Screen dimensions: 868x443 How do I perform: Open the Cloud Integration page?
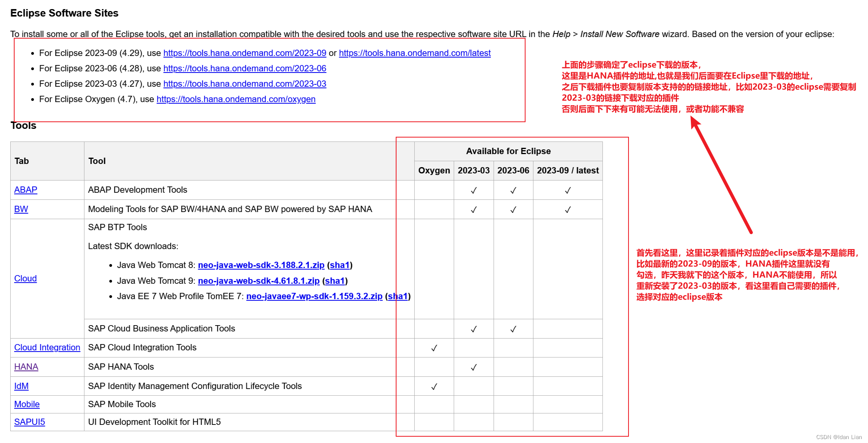(47, 347)
